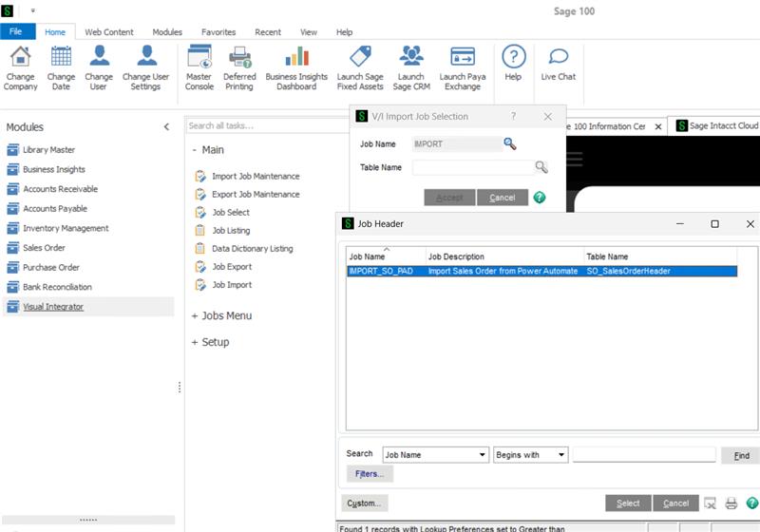Collapse the Modules panel chevron
Viewport: 760px width, 532px height.
click(166, 127)
